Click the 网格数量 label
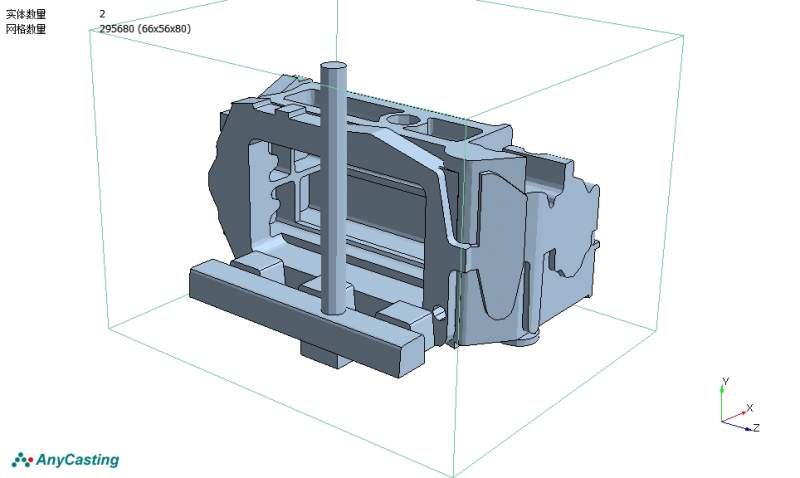 pos(26,29)
